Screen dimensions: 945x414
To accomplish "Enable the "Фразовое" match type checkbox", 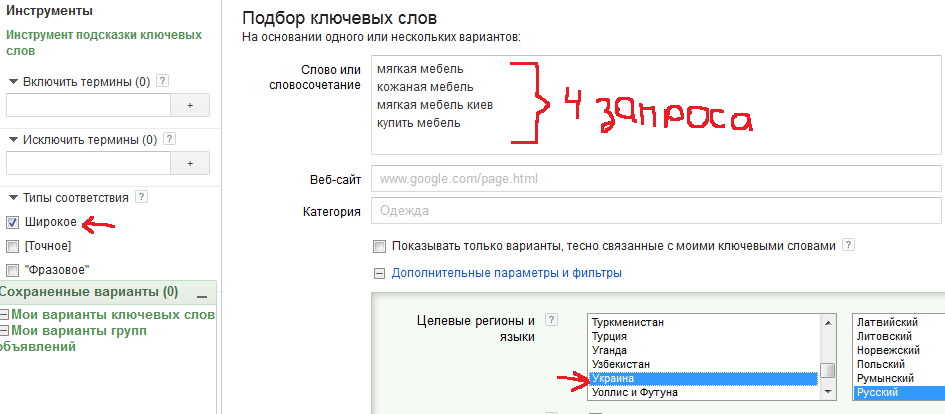I will click(x=13, y=270).
